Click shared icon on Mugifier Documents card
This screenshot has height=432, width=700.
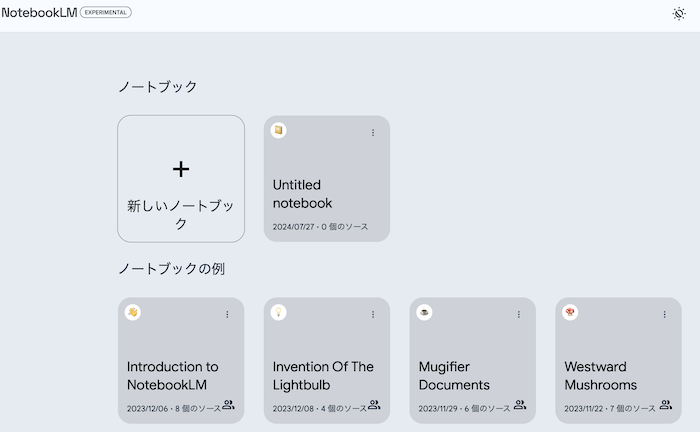point(520,405)
